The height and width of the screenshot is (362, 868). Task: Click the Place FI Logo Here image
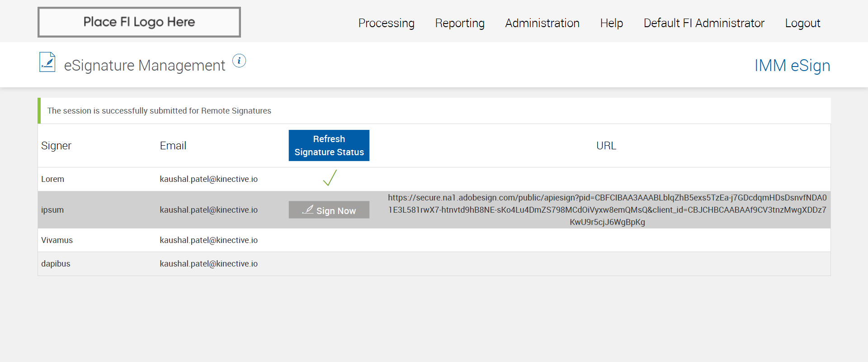[139, 22]
